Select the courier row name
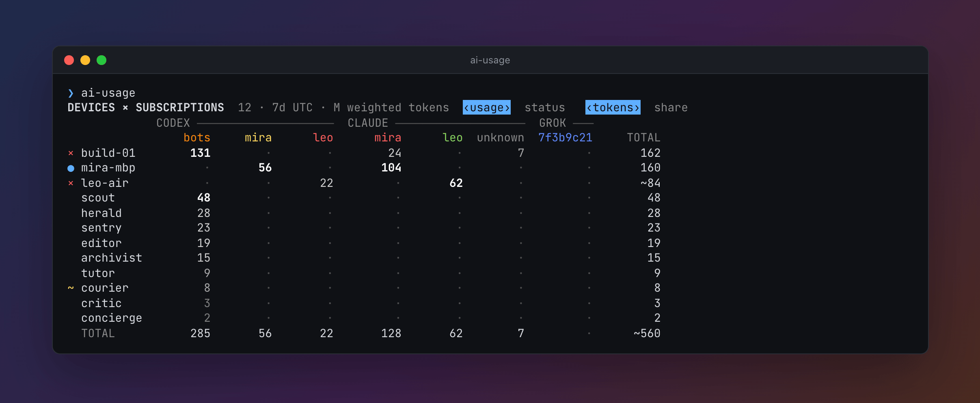This screenshot has width=980, height=403. pos(105,288)
